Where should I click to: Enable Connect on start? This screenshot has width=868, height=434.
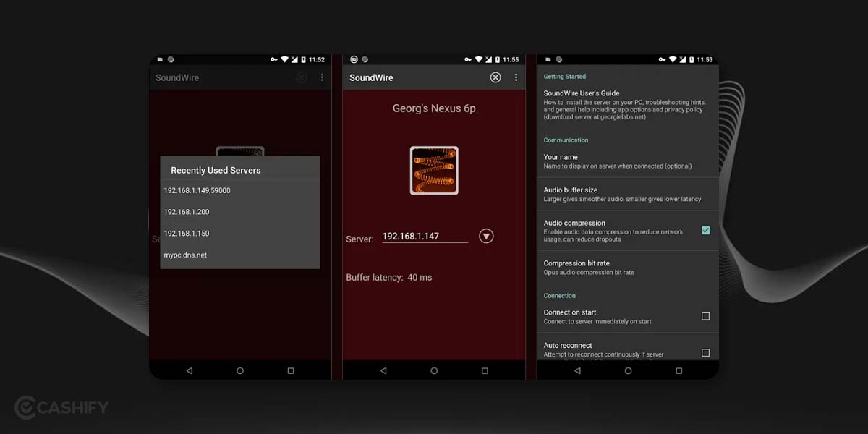tap(705, 316)
